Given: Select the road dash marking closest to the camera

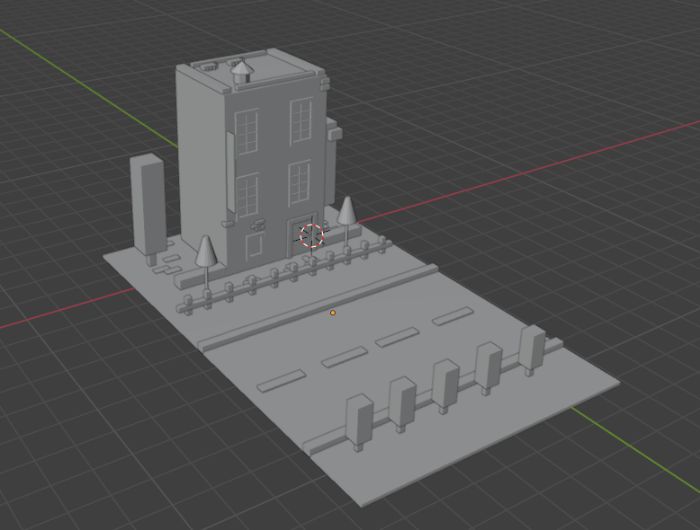Looking at the screenshot, I should (282, 380).
